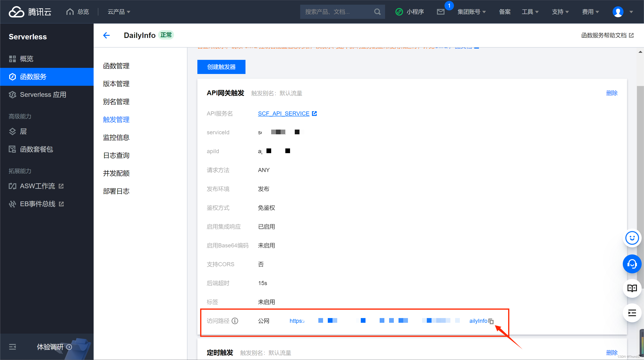Focus the product and docs search field

click(337, 12)
